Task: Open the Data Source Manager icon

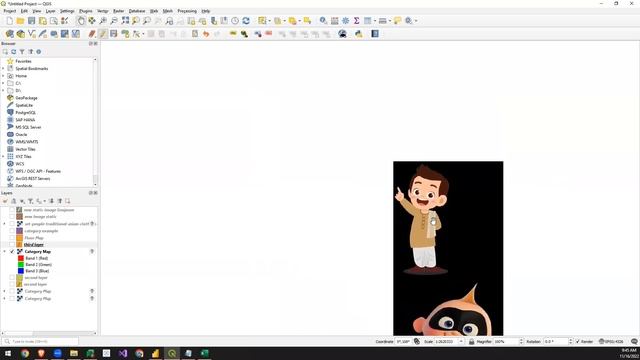Action: coord(9,34)
